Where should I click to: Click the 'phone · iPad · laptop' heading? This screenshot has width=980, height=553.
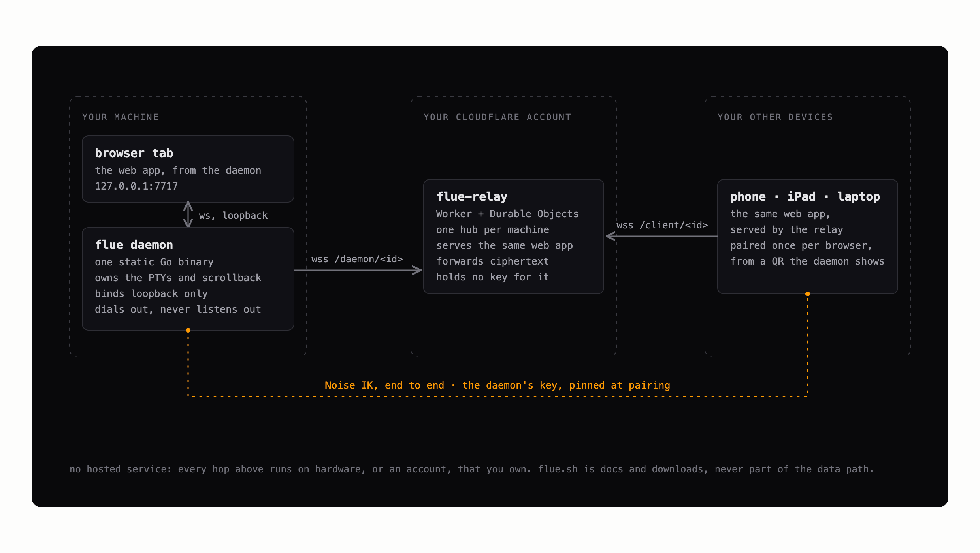point(805,197)
